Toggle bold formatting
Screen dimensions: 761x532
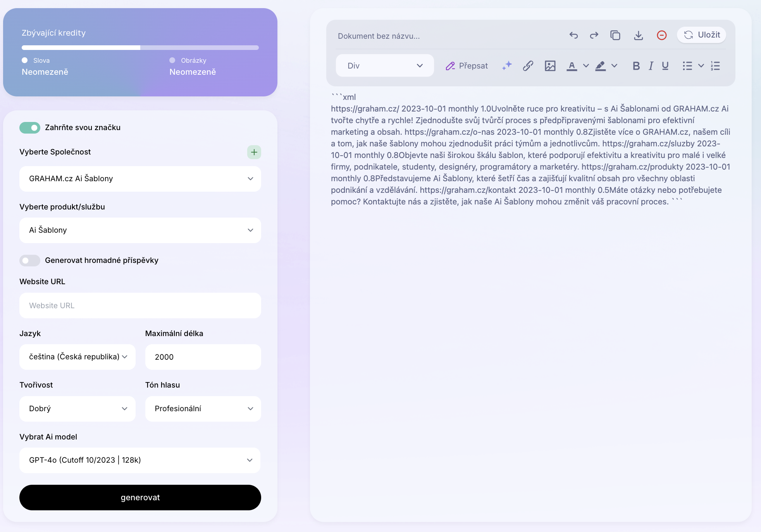pos(636,66)
